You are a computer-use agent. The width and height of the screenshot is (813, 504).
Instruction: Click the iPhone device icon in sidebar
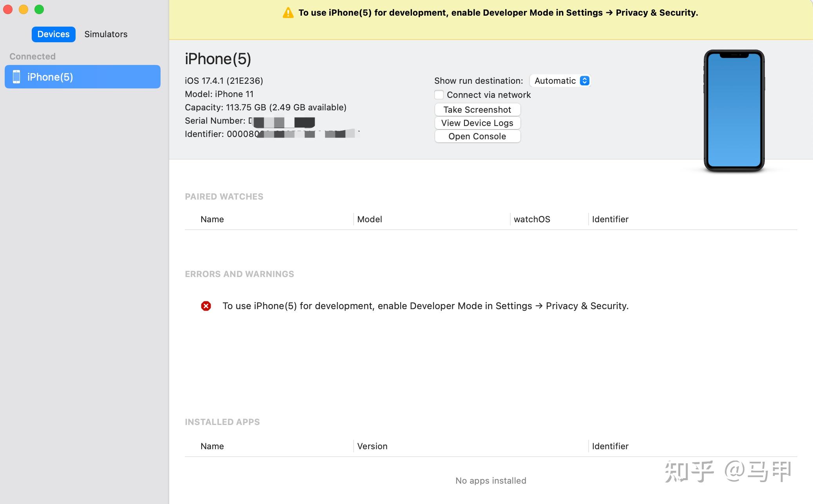(x=16, y=77)
